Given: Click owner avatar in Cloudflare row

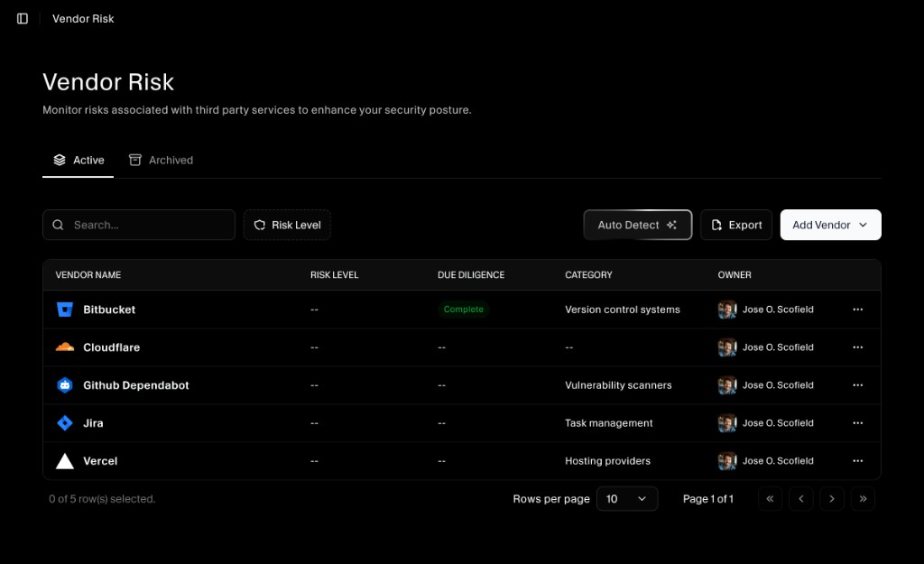Looking at the screenshot, I should [727, 347].
